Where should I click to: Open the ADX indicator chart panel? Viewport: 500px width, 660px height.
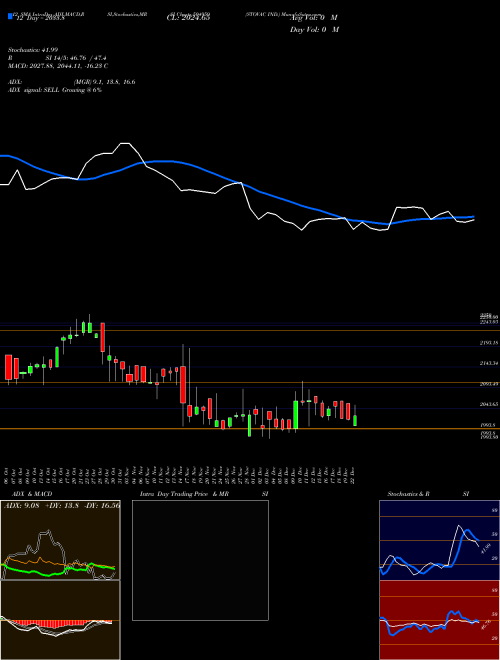pos(60,540)
